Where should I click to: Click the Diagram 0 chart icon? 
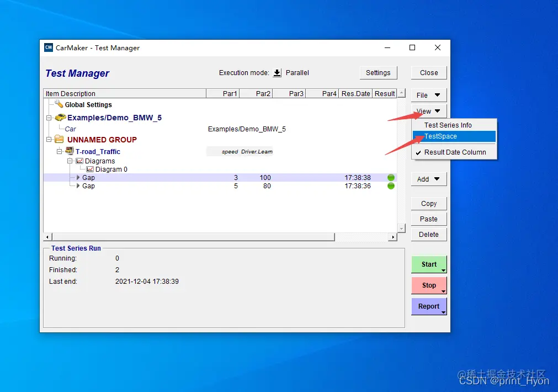[x=90, y=169]
